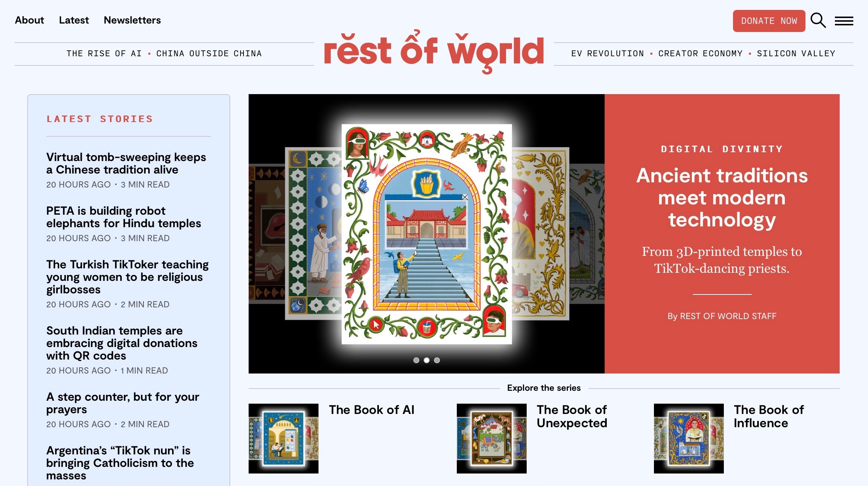868x486 pixels.
Task: Open The Book of Unexpected title link
Action: click(572, 417)
